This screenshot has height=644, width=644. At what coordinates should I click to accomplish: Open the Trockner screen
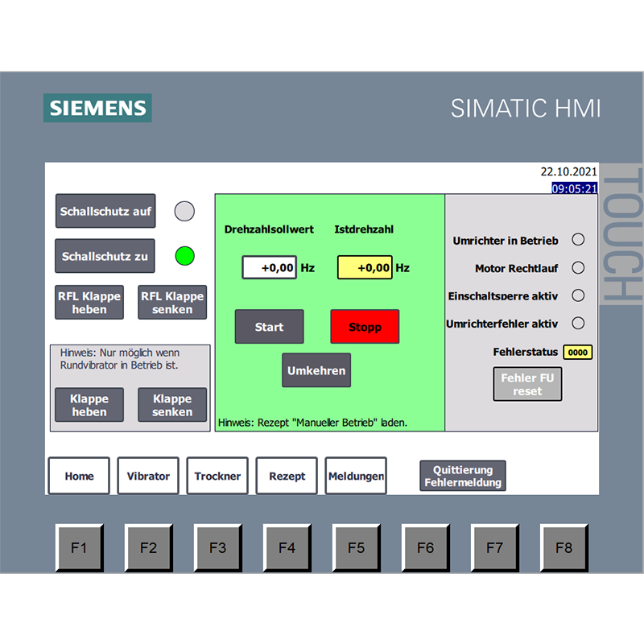(x=217, y=476)
